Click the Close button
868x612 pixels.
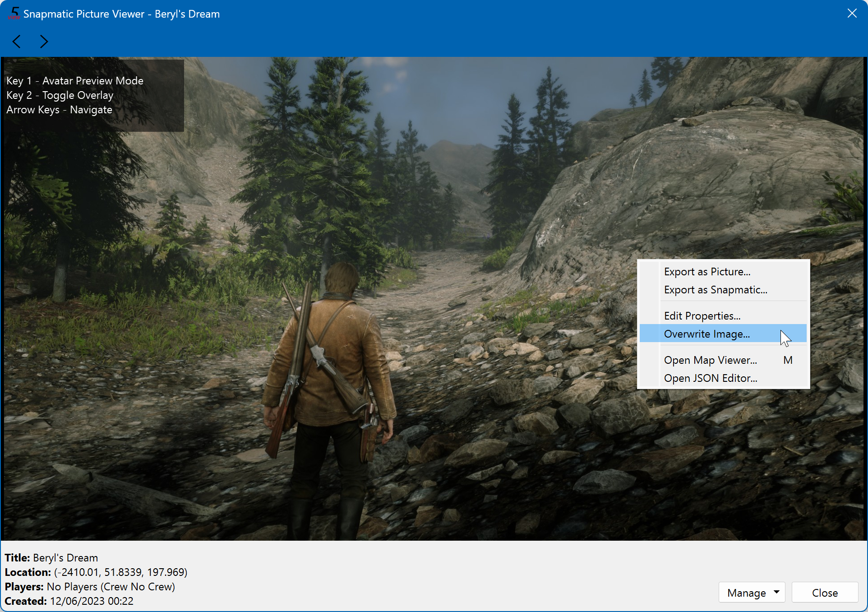pyautogui.click(x=825, y=593)
